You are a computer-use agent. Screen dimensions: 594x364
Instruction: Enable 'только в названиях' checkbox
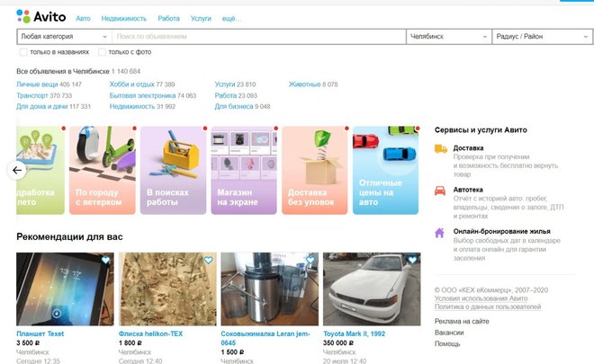click(x=24, y=52)
